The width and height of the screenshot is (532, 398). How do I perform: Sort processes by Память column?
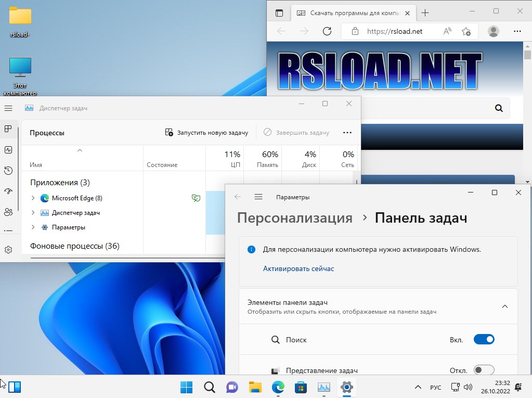coord(263,159)
